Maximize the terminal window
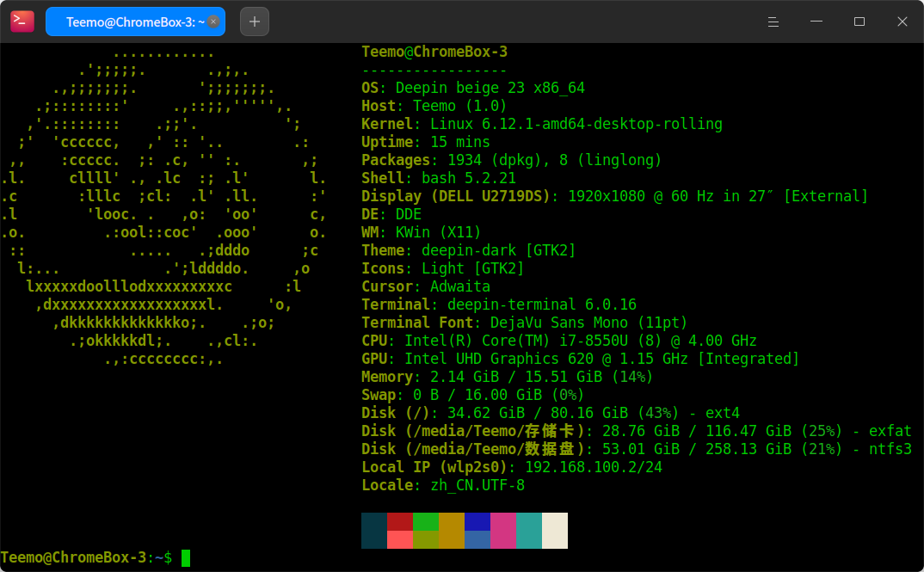Image resolution: width=924 pixels, height=572 pixels. point(859,22)
